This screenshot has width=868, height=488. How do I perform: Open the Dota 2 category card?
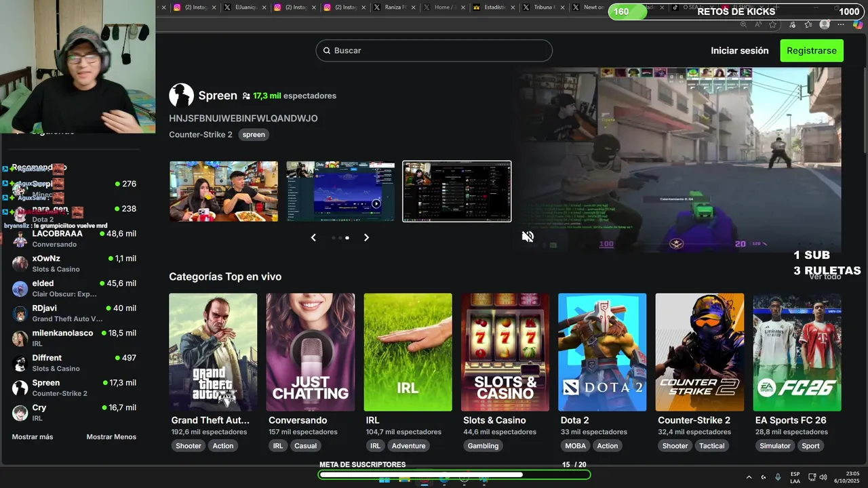(x=602, y=352)
